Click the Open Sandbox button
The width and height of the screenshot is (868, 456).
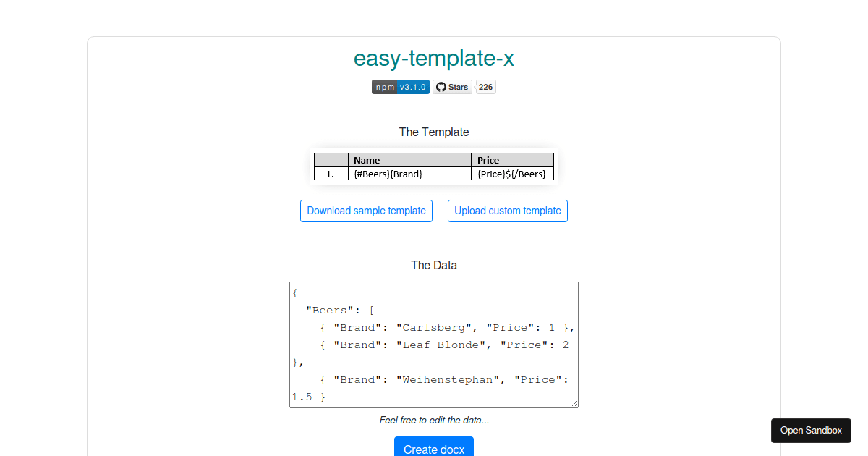811,430
